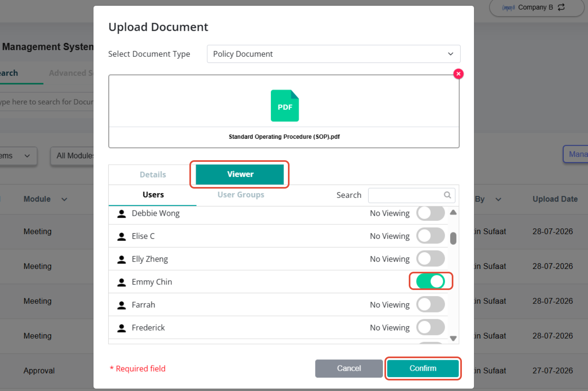The image size is (588, 391).
Task: Click the Company B switcher button
Action: pos(536,7)
